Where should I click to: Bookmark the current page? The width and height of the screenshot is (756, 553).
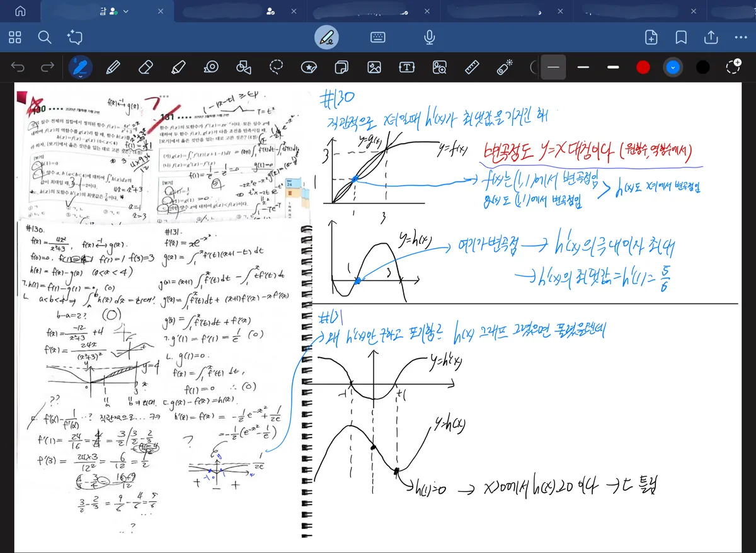(x=681, y=37)
